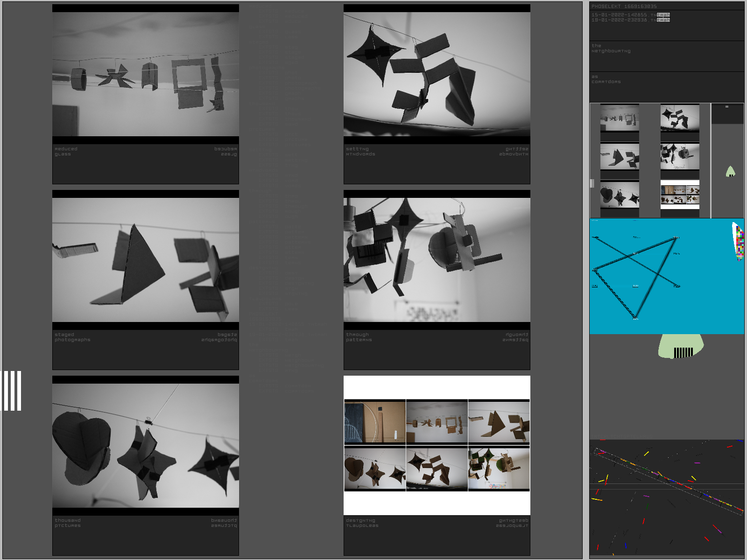Click the small striped handle beside the thumbnails
The height and width of the screenshot is (560, 747).
pos(592,183)
